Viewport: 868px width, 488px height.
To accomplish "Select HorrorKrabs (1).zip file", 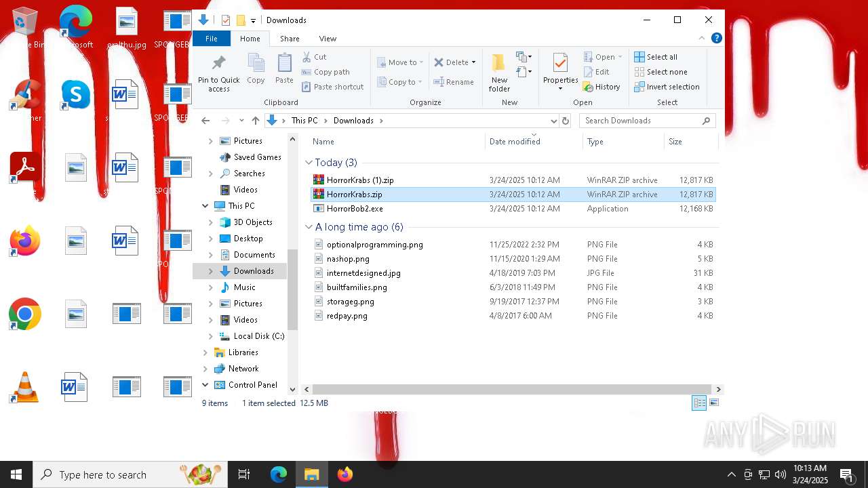I will [513, 180].
